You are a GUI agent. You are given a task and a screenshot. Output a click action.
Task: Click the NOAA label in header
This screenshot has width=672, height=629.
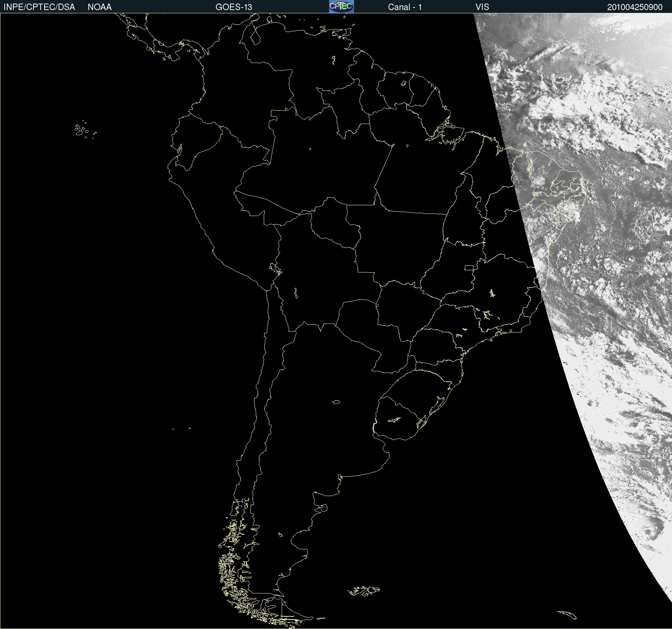[100, 7]
